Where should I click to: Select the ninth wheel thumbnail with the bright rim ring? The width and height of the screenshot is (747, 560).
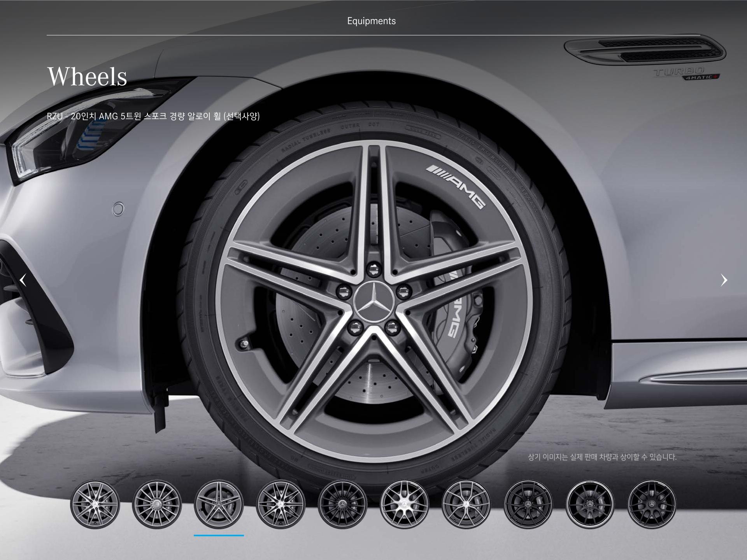[590, 504]
